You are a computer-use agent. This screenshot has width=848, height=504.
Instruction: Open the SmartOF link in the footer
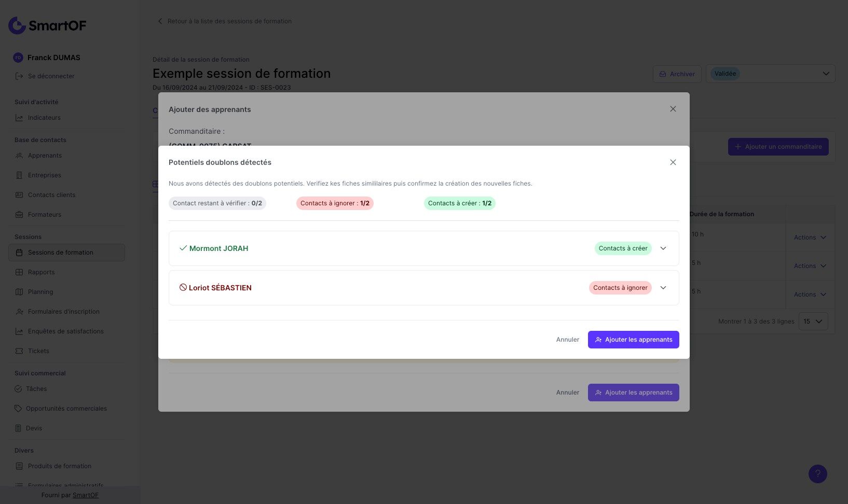(x=86, y=495)
